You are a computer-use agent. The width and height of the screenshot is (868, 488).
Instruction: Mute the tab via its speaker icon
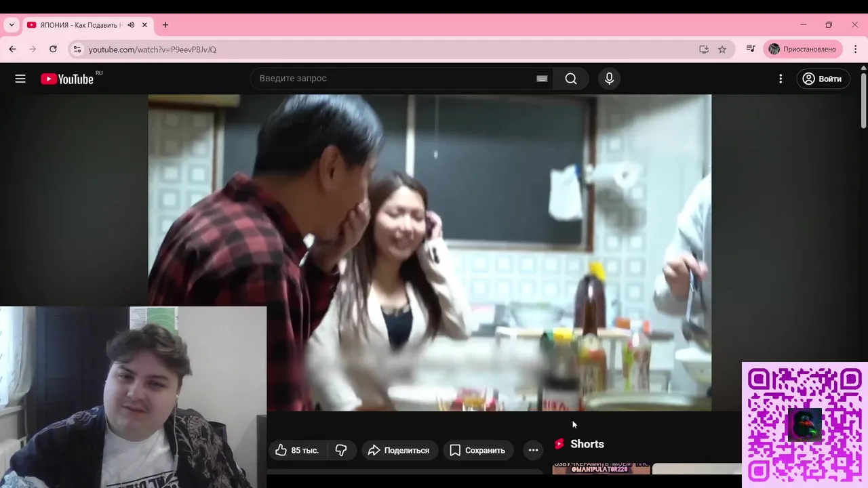pyautogui.click(x=131, y=25)
